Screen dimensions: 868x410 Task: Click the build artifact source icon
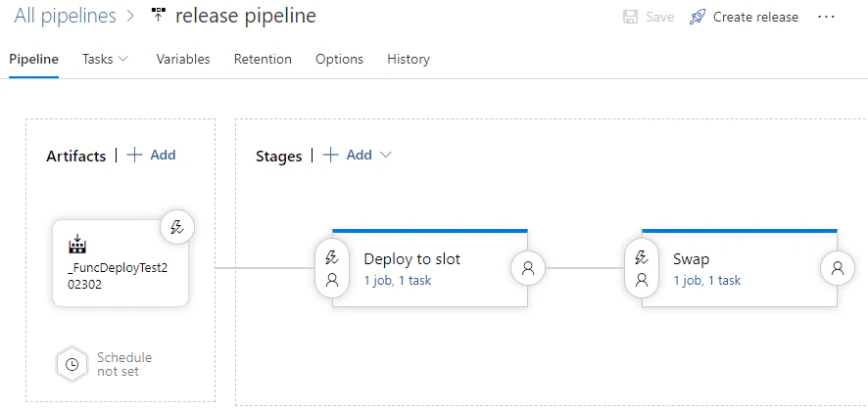coord(78,243)
